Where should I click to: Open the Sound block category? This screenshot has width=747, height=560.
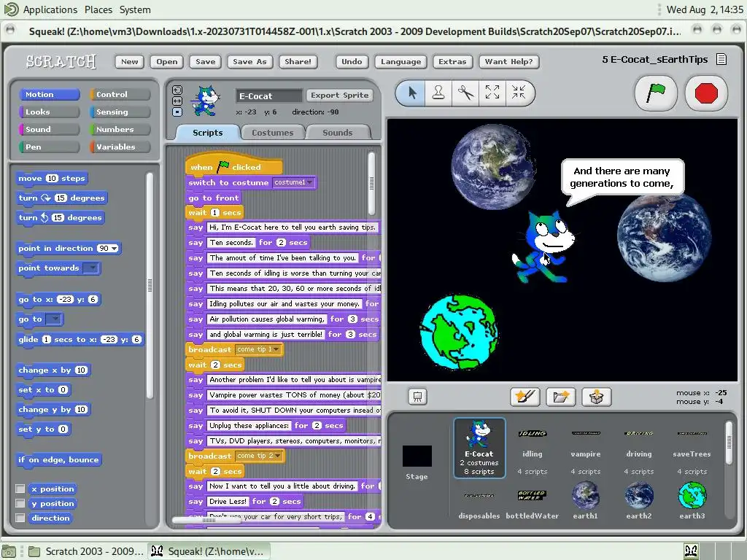(49, 129)
